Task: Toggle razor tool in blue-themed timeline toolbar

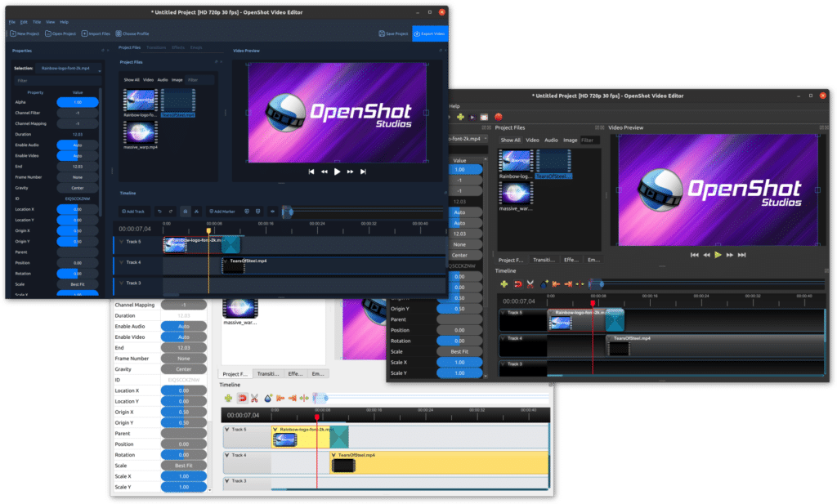Action: 196,212
